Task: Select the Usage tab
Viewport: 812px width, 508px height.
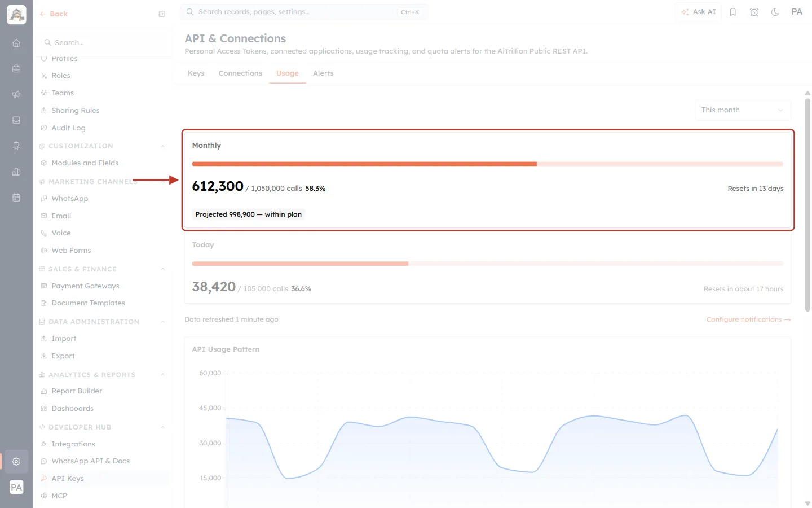Action: tap(288, 73)
